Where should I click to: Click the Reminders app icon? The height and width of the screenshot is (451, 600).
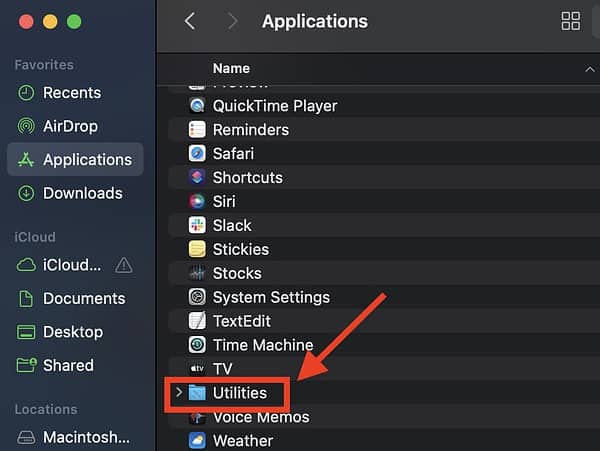coord(197,130)
